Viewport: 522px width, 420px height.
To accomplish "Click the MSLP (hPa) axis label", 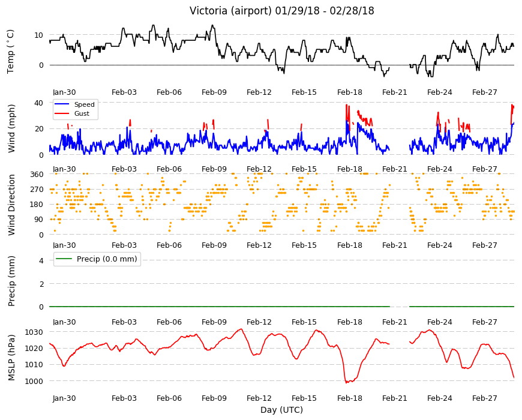I will pyautogui.click(x=11, y=357).
